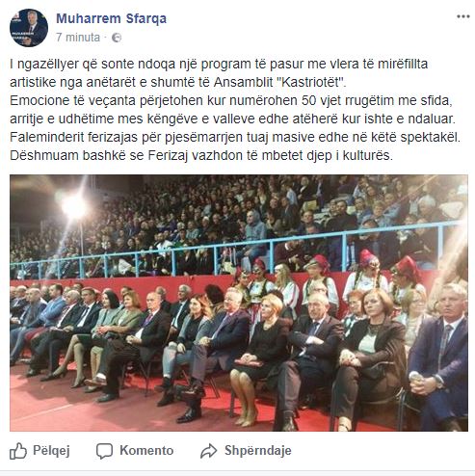Open the three-dot post options menu
The width and height of the screenshot is (475, 476).
[463, 16]
